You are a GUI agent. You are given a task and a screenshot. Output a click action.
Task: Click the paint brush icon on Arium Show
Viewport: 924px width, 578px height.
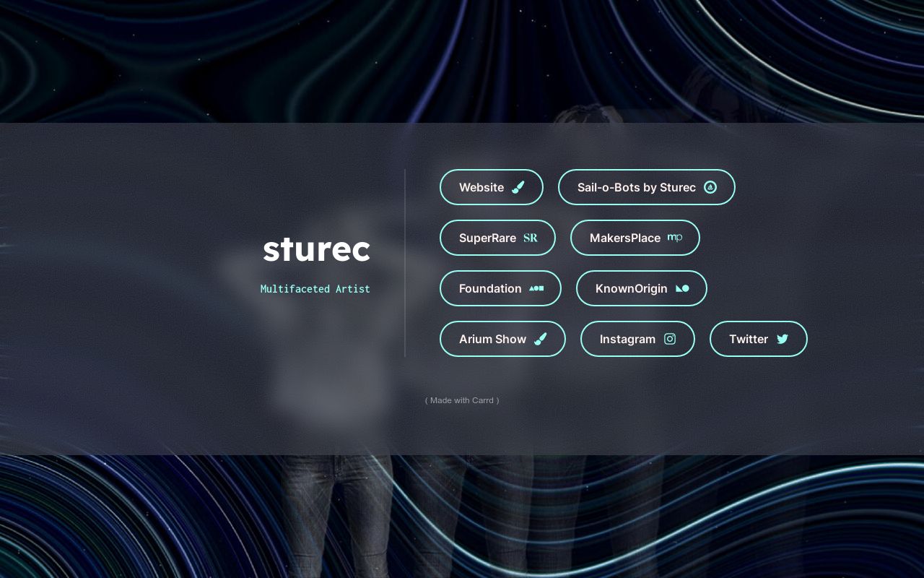(x=540, y=339)
